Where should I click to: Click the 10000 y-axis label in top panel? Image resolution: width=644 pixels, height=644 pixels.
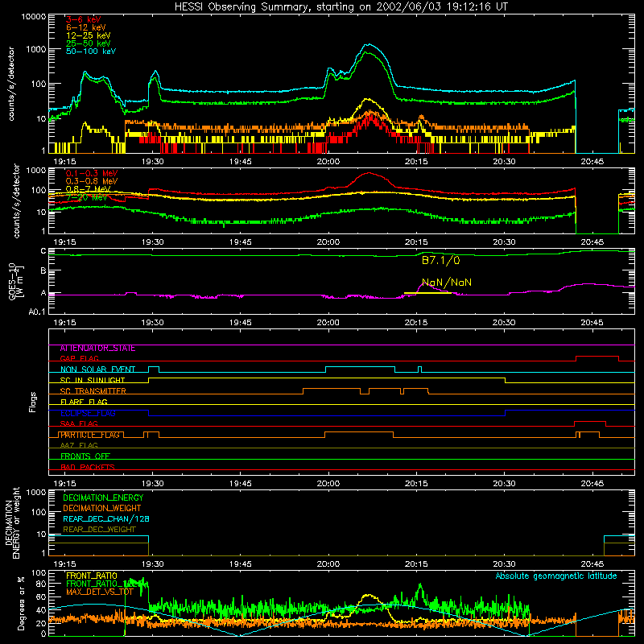(x=34, y=17)
